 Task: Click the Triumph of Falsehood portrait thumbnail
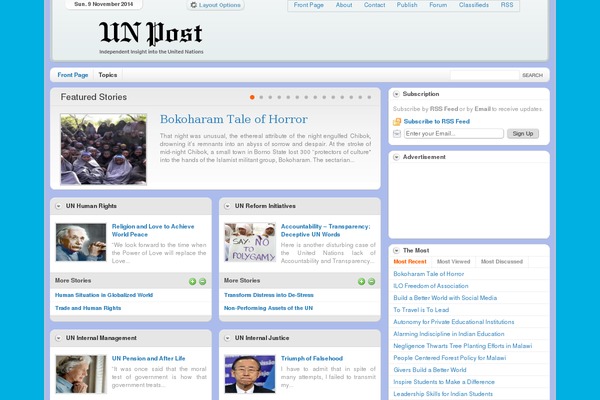point(250,374)
